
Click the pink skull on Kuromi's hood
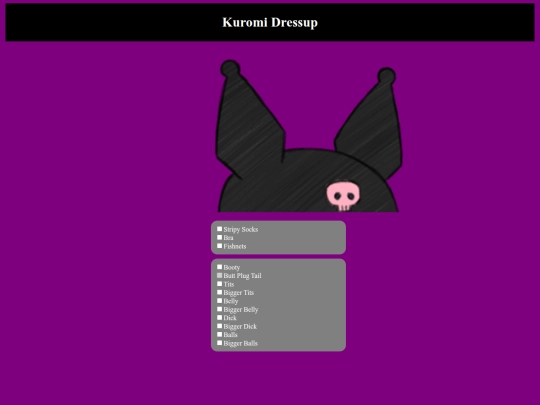click(344, 196)
